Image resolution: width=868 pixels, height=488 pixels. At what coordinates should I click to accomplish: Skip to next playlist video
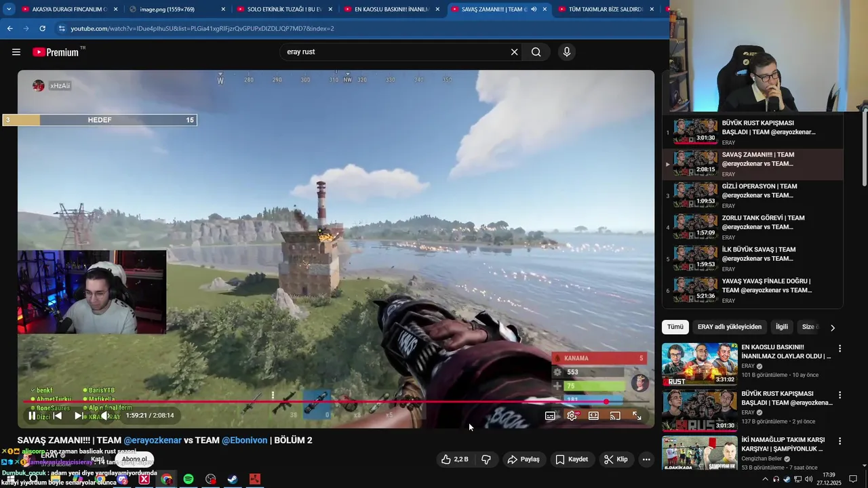79,415
